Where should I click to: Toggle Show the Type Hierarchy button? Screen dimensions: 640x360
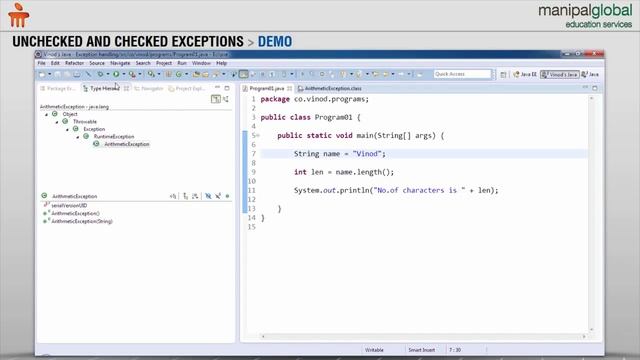click(216, 99)
